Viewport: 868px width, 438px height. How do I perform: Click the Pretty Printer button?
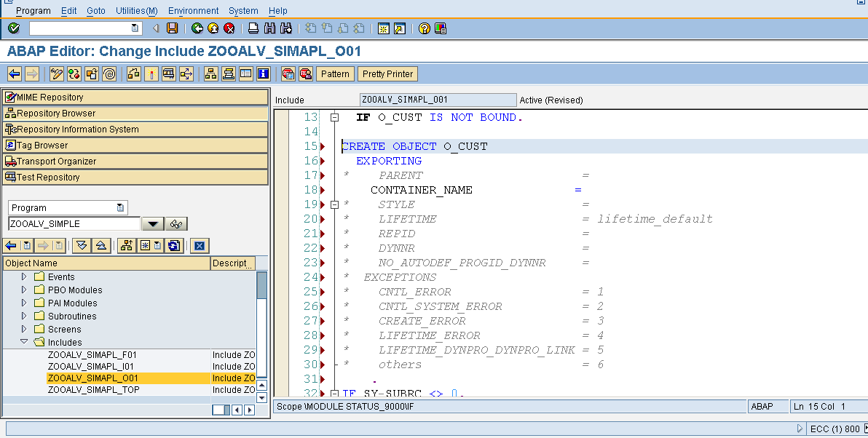click(x=387, y=73)
